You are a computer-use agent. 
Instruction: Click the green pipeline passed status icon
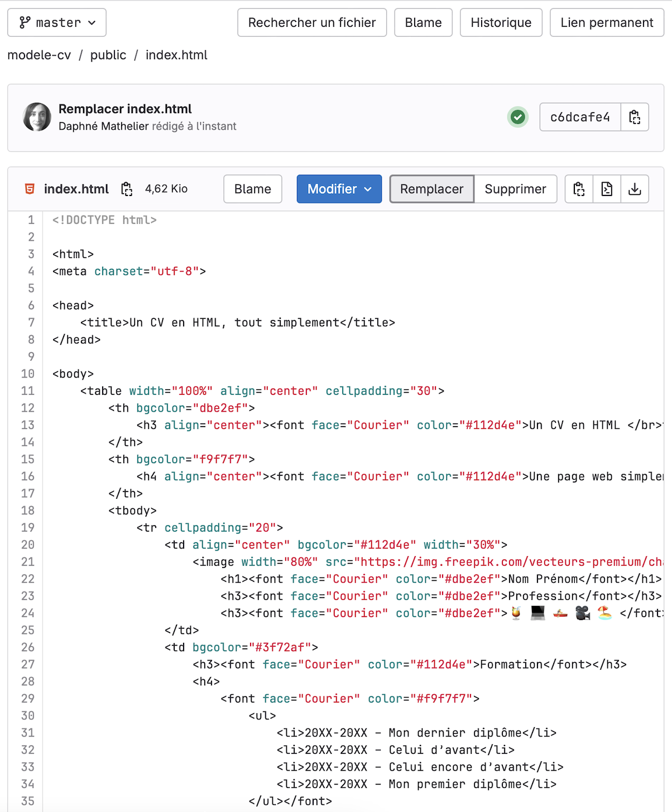[517, 117]
